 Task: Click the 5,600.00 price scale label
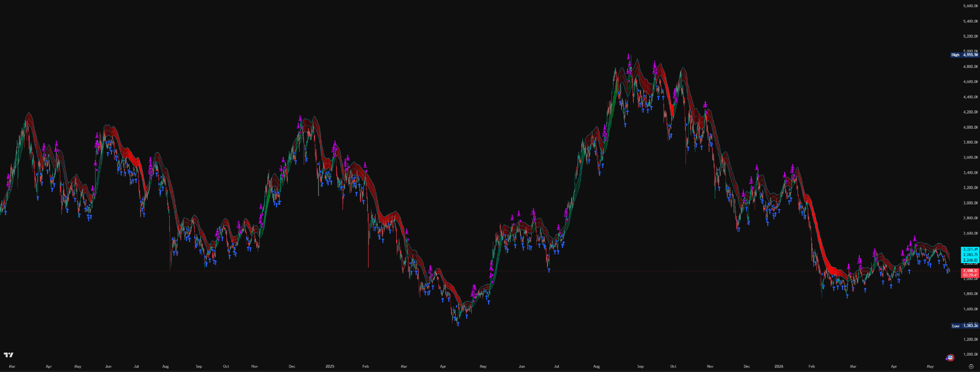970,6
